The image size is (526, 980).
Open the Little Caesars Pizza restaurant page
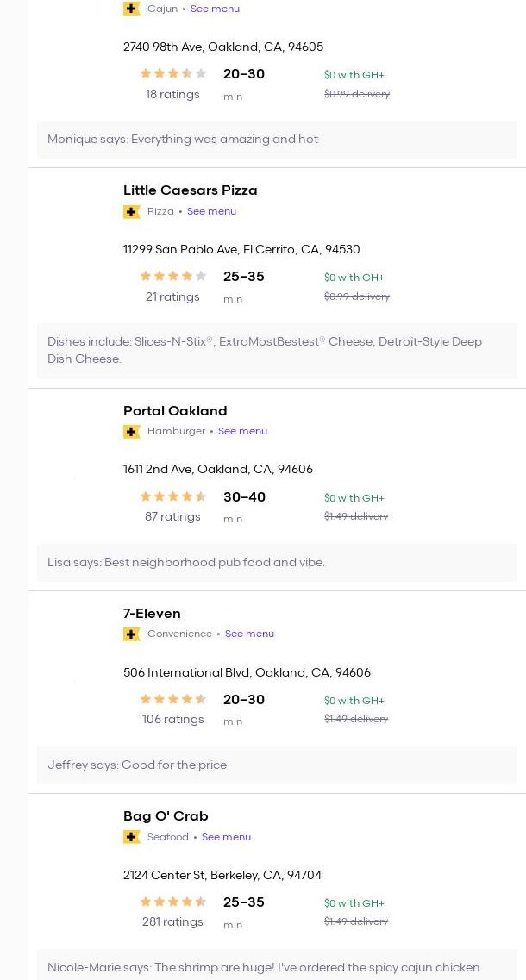click(190, 190)
